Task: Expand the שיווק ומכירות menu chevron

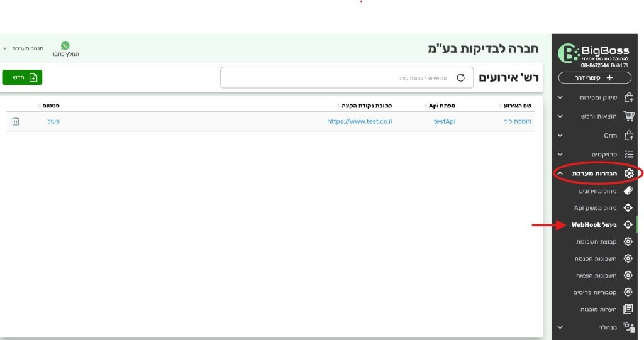Action: pos(560,97)
